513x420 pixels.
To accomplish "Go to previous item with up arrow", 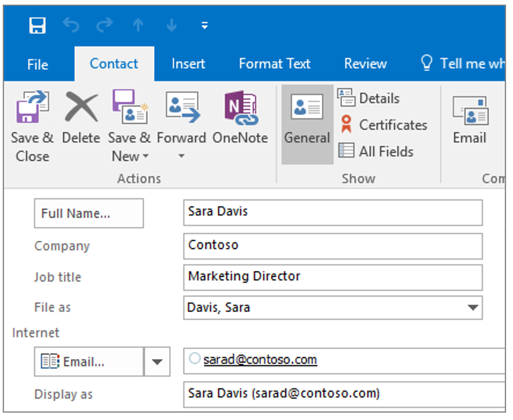I will click(x=138, y=25).
